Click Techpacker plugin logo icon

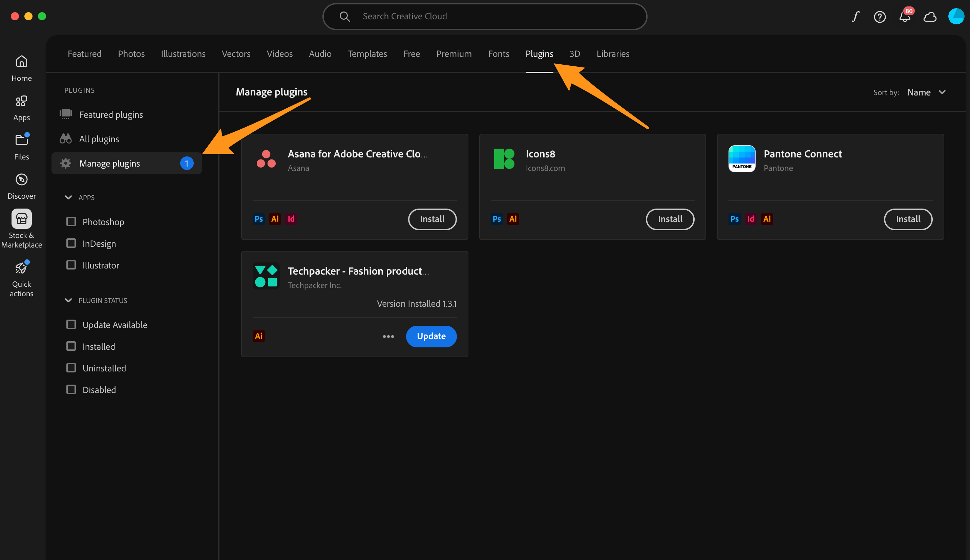tap(266, 276)
